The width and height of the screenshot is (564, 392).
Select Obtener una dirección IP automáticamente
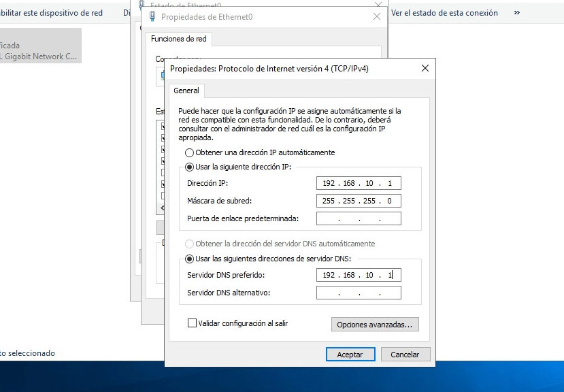click(x=190, y=152)
